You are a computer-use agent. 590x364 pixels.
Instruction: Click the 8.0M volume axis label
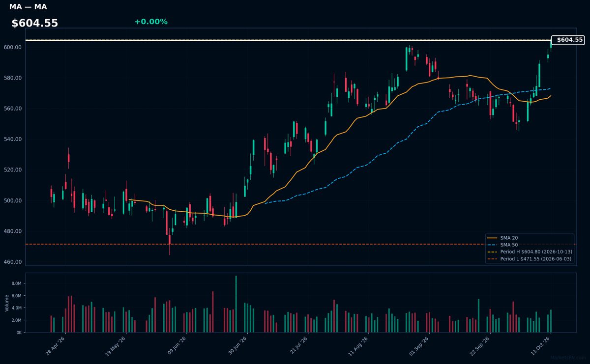[16, 284]
